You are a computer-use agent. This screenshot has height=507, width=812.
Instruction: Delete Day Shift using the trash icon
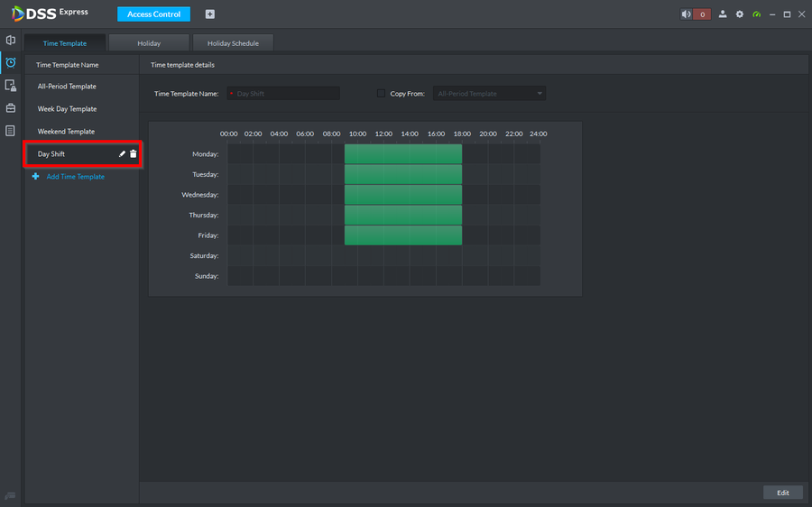pyautogui.click(x=134, y=154)
